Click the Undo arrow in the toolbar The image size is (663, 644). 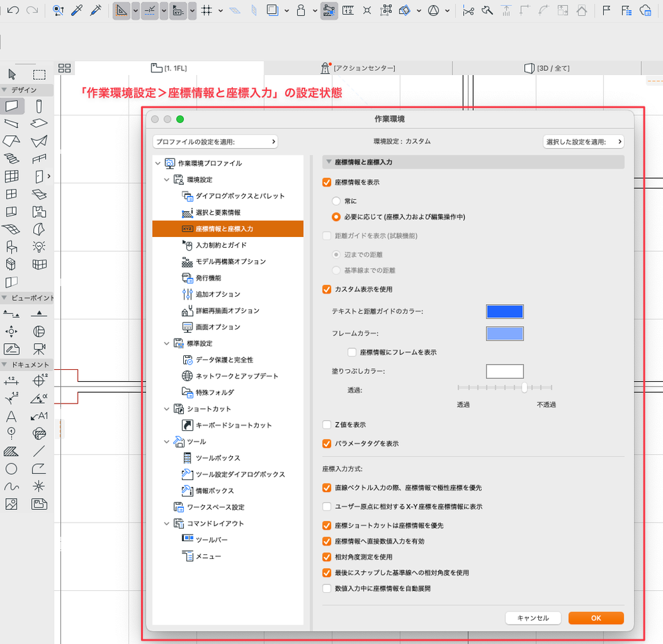pyautogui.click(x=13, y=11)
